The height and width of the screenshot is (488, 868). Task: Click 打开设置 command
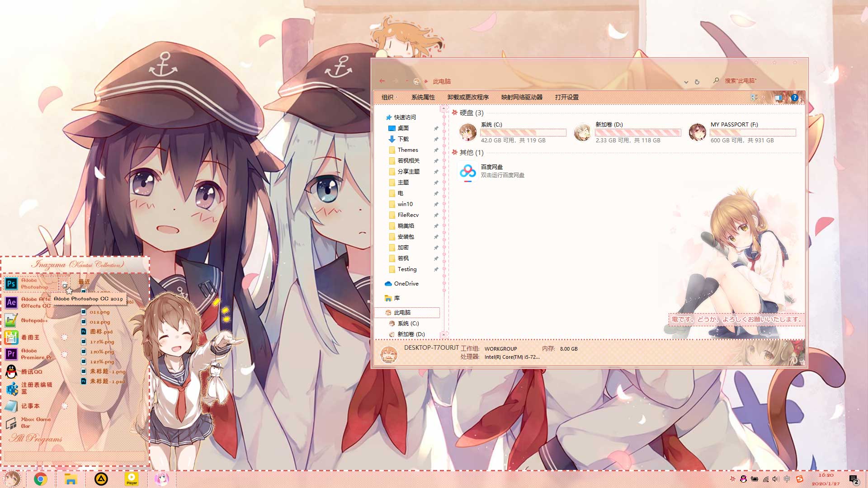pyautogui.click(x=566, y=97)
